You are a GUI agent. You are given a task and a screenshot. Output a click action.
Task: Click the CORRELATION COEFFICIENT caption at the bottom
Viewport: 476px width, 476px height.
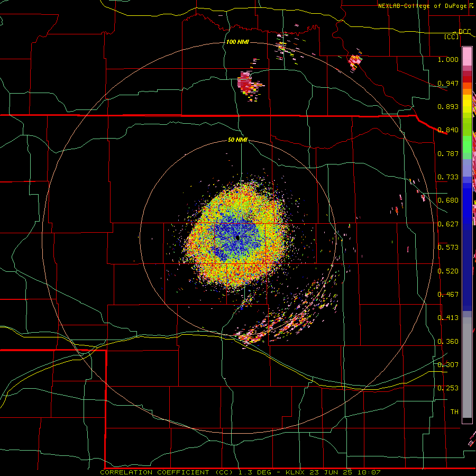point(240,472)
